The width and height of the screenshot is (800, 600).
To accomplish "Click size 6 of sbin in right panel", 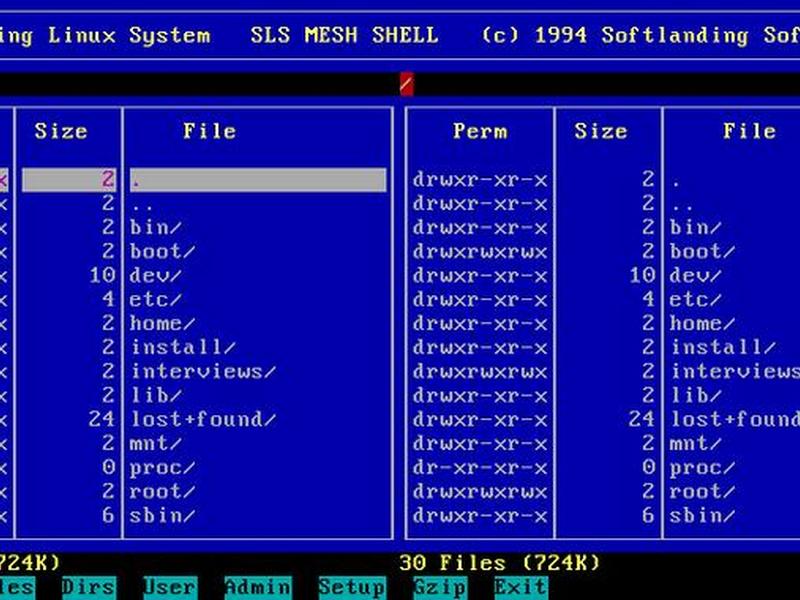I will click(648, 515).
